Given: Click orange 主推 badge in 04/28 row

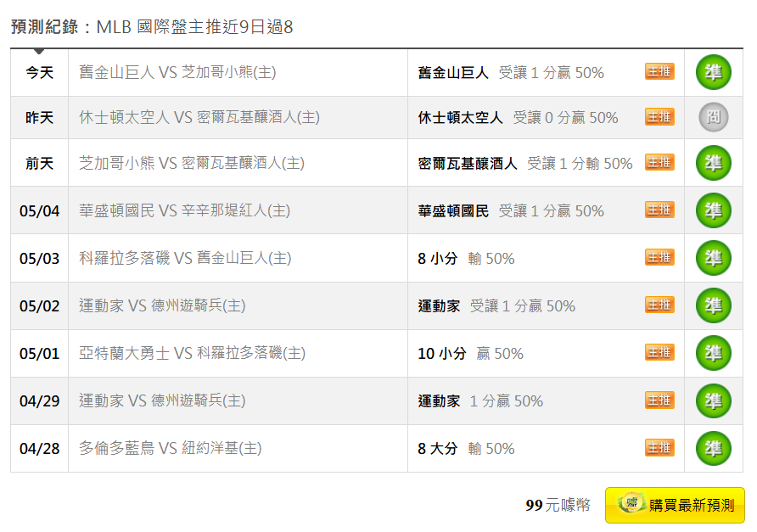Looking at the screenshot, I should pyautogui.click(x=659, y=447).
